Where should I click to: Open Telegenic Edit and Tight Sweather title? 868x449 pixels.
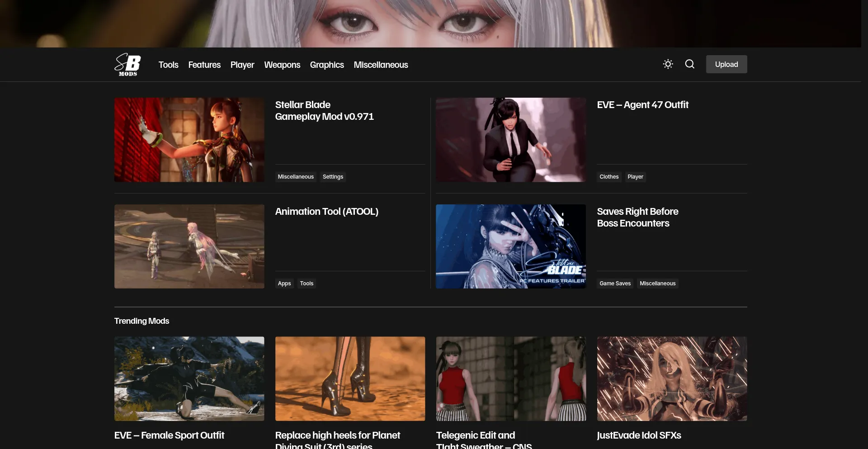point(484,440)
